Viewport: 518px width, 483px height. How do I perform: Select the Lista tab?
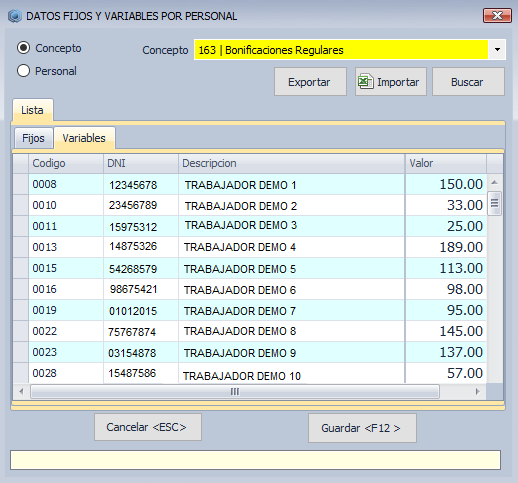click(x=33, y=110)
